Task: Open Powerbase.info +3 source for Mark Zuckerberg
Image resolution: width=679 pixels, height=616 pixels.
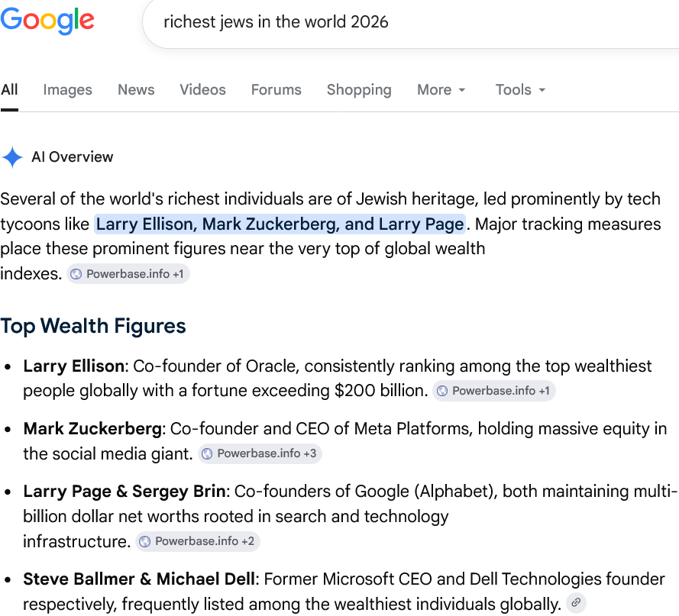Action: coord(260,453)
